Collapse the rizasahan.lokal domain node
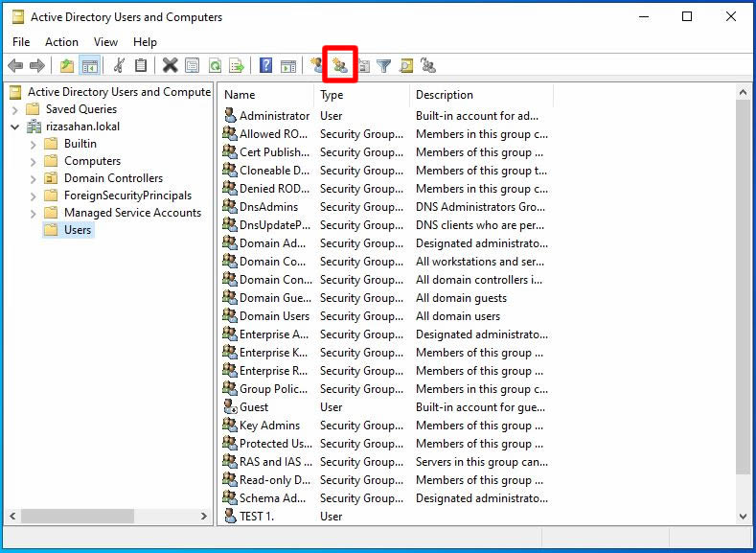This screenshot has height=553, width=756. 15,127
